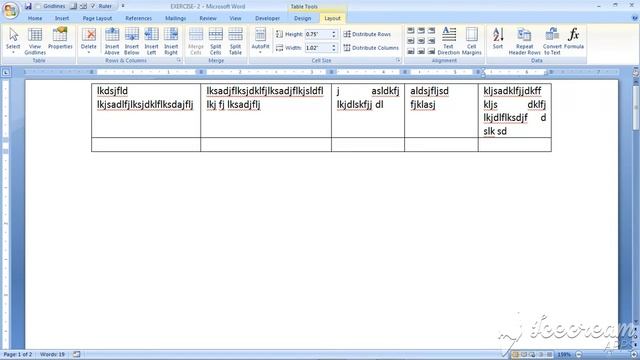This screenshot has width=640, height=360.
Task: Open Rows & Columns dialog launcher
Action: point(179,60)
